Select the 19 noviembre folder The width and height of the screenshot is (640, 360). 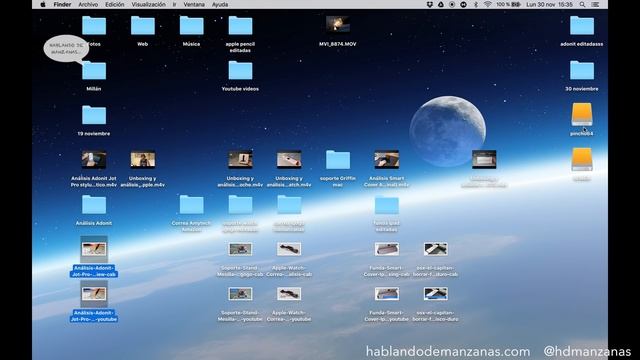pyautogui.click(x=94, y=116)
